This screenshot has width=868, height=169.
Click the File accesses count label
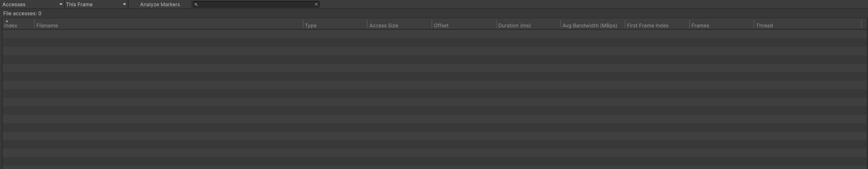tap(22, 14)
